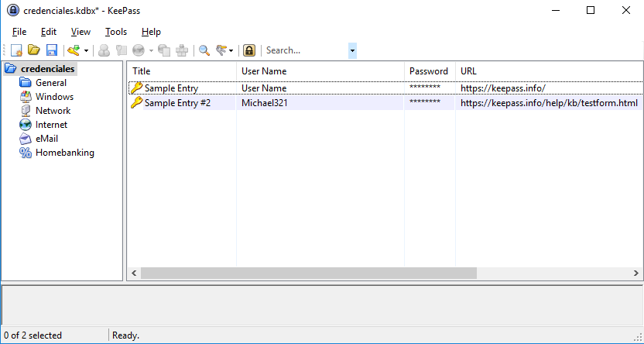644x344 pixels.
Task: Lock the workspace with the padlock icon
Action: (x=249, y=50)
